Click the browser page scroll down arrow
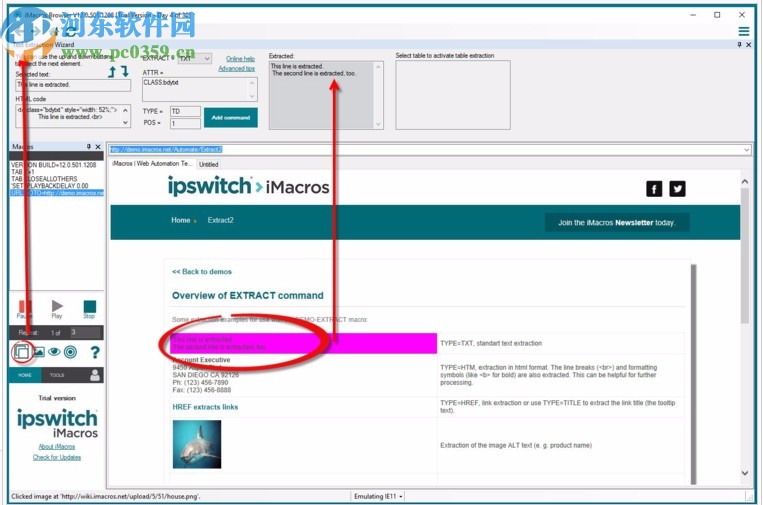This screenshot has height=505, width=763. point(745,473)
